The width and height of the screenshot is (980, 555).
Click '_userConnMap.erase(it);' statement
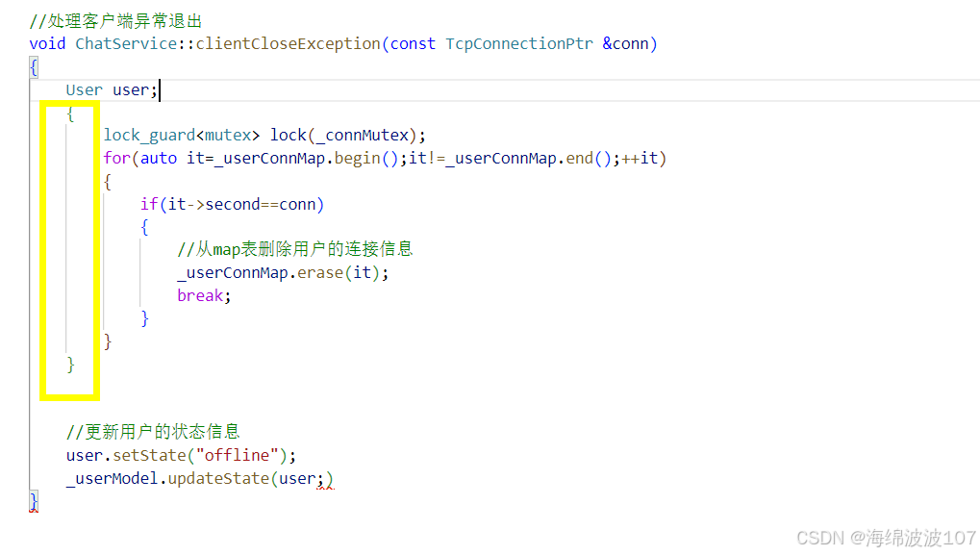[283, 273]
